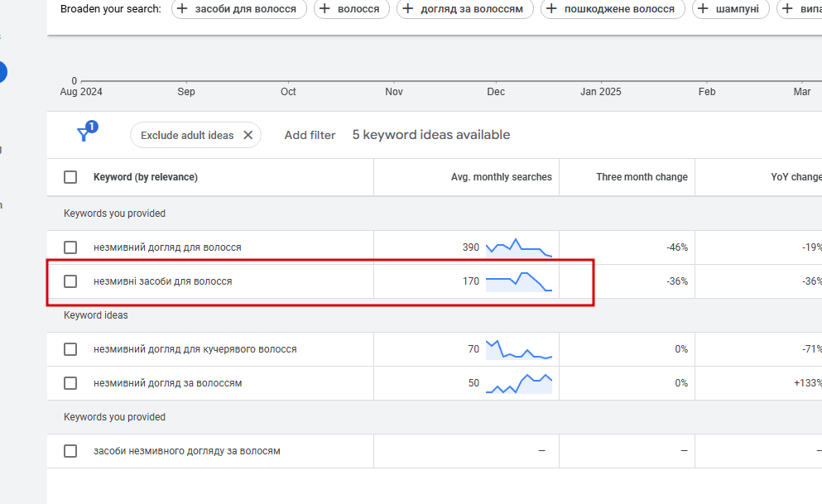Click the -46% three month change value
Image resolution: width=822 pixels, height=504 pixels.
tap(677, 247)
